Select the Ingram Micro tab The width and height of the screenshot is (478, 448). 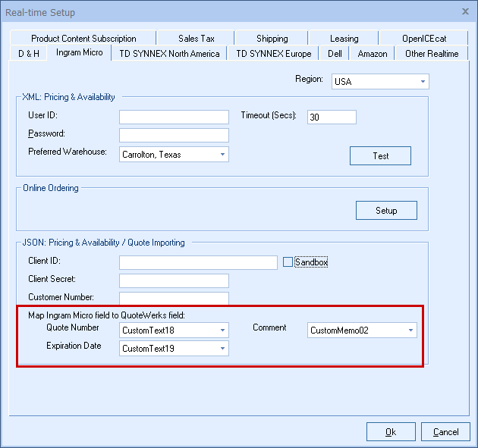(79, 52)
